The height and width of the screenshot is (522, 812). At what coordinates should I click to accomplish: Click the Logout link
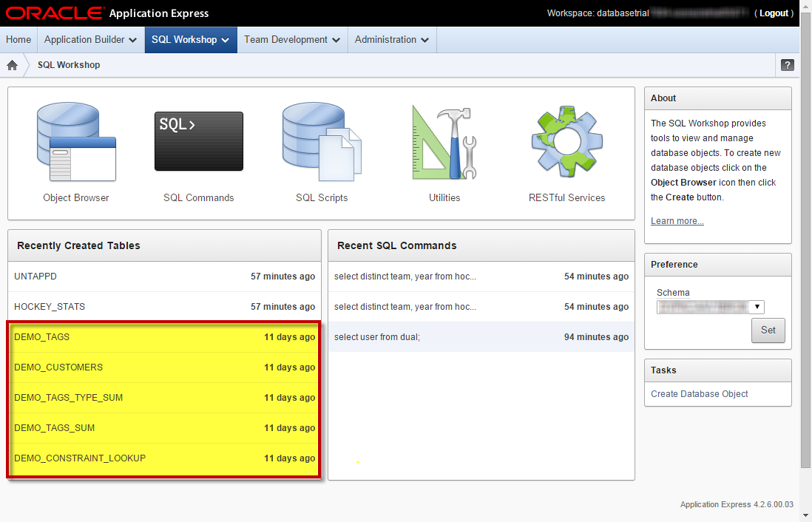click(x=774, y=13)
